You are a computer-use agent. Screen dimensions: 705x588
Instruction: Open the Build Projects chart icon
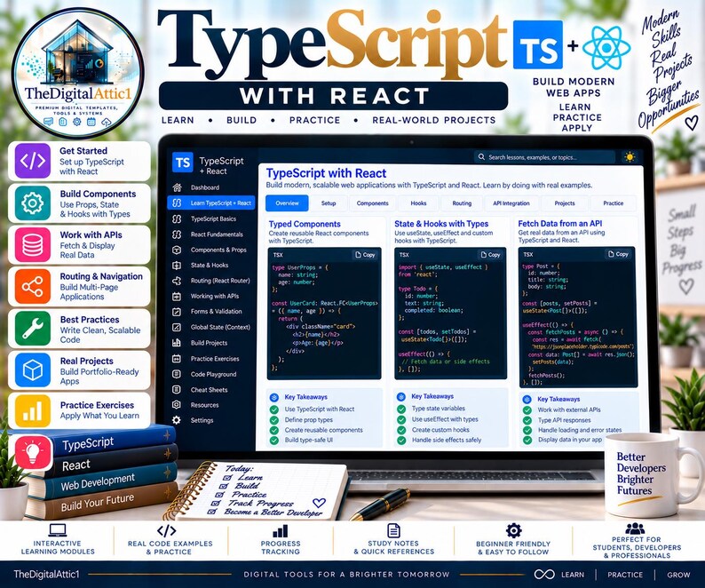(x=177, y=343)
